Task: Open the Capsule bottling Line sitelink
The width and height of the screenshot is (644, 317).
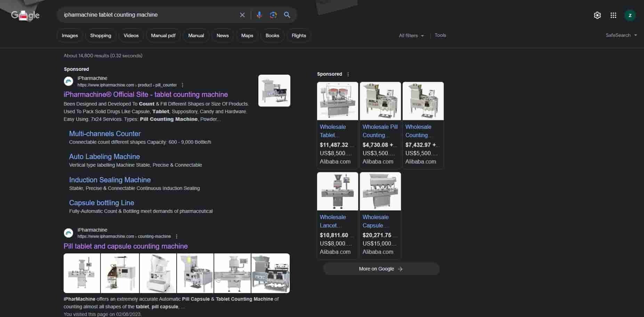Action: [x=102, y=203]
